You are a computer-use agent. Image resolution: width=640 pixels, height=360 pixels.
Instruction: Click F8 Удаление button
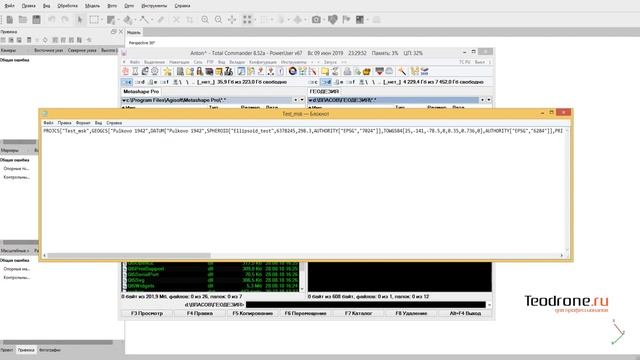[411, 313]
